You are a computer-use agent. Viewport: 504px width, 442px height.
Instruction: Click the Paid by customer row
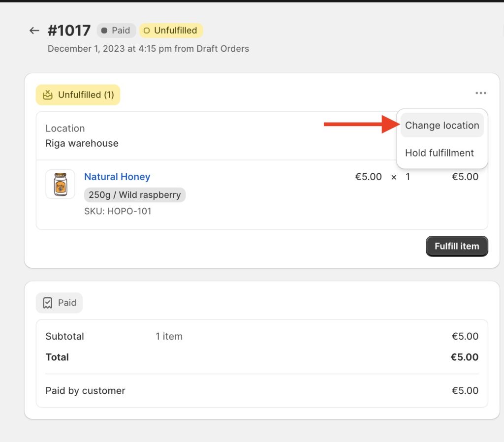click(85, 391)
